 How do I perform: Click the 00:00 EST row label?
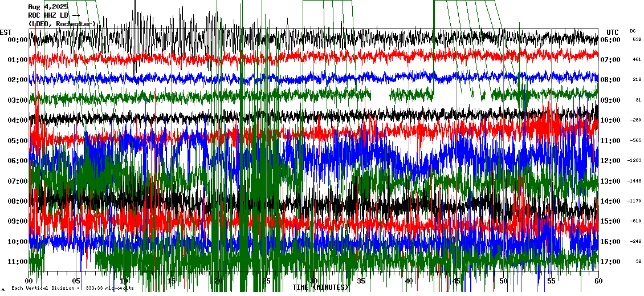[18, 40]
